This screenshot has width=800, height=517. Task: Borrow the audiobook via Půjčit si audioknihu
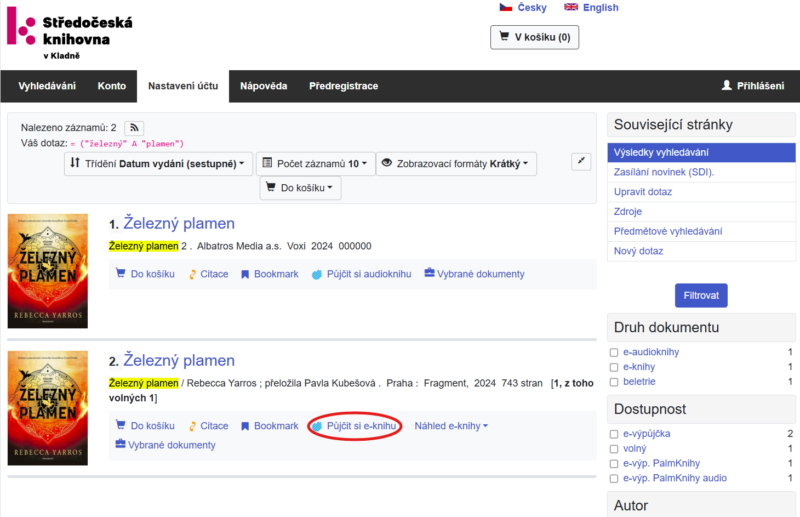(361, 274)
